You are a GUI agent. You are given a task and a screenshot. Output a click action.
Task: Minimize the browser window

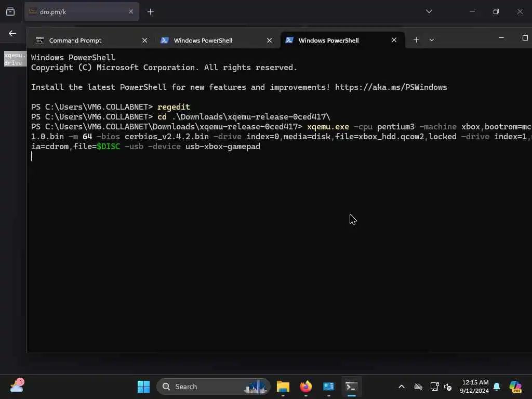472,11
